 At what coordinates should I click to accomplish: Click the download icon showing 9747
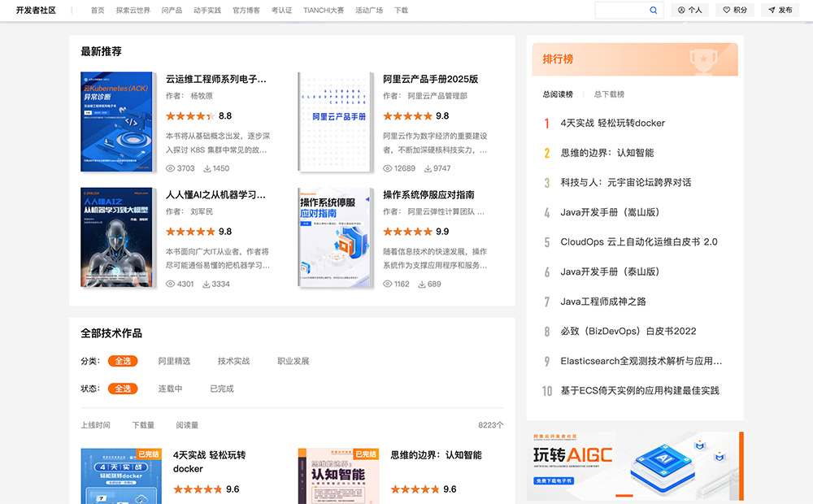tap(428, 168)
